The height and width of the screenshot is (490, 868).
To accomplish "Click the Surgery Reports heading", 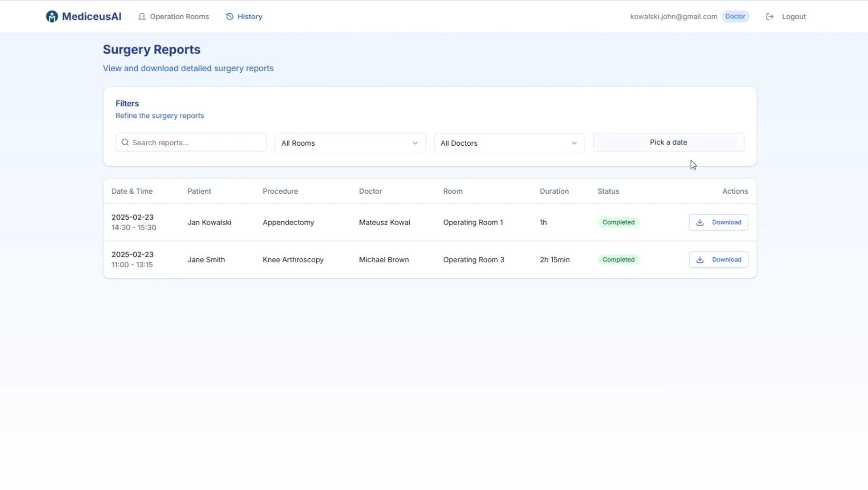I will tap(151, 49).
